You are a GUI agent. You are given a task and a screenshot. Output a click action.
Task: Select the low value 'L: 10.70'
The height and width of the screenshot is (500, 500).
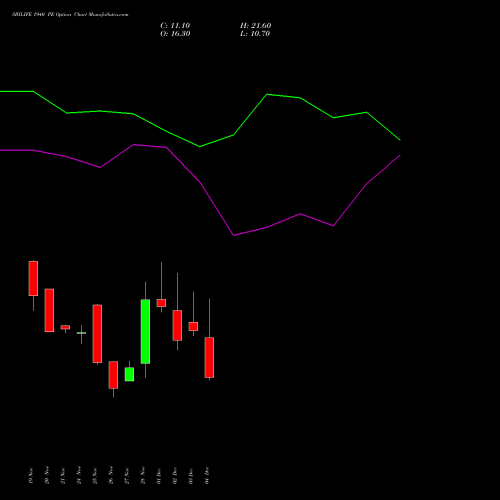pos(255,34)
